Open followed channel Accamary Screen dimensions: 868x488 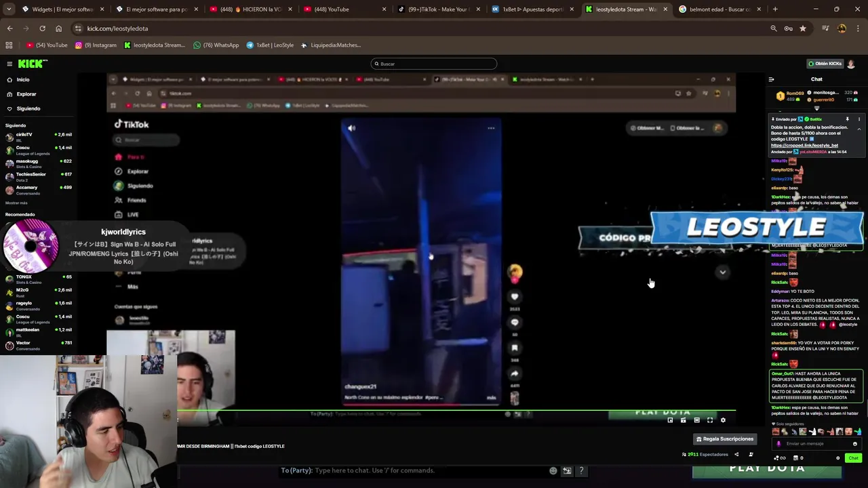(x=38, y=189)
